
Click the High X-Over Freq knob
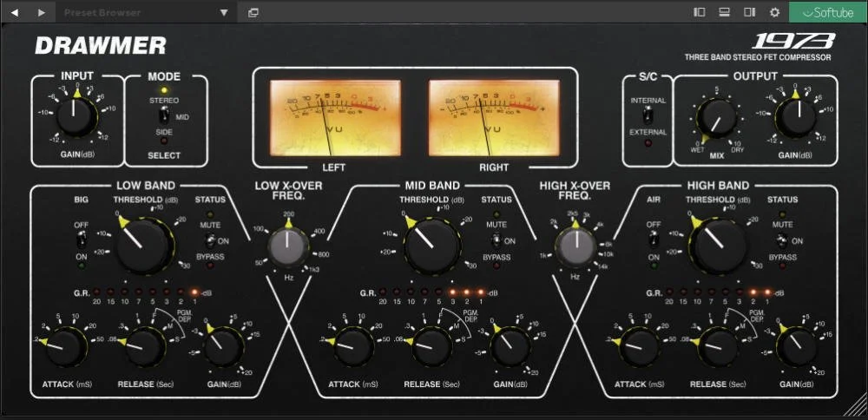pyautogui.click(x=575, y=247)
